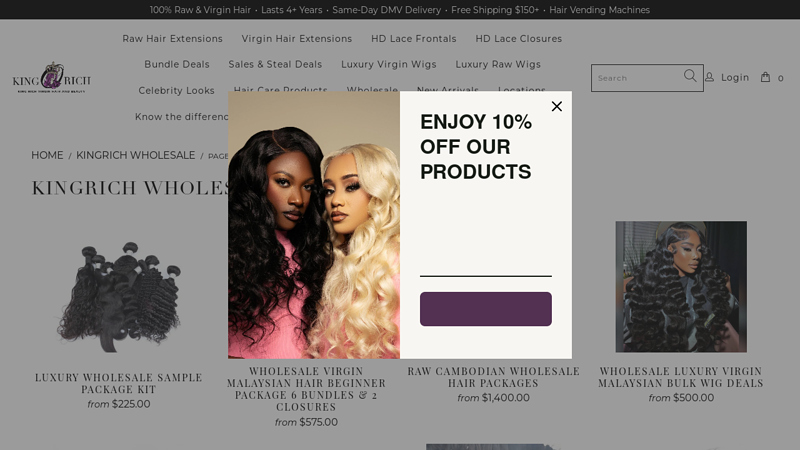800x450 pixels.
Task: Go to Luxury Virgin Wigs
Action: (x=389, y=64)
